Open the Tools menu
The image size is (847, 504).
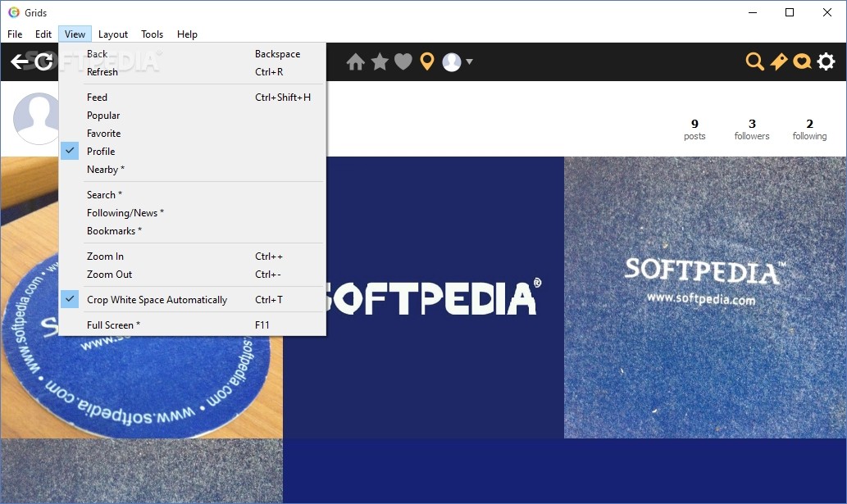152,34
